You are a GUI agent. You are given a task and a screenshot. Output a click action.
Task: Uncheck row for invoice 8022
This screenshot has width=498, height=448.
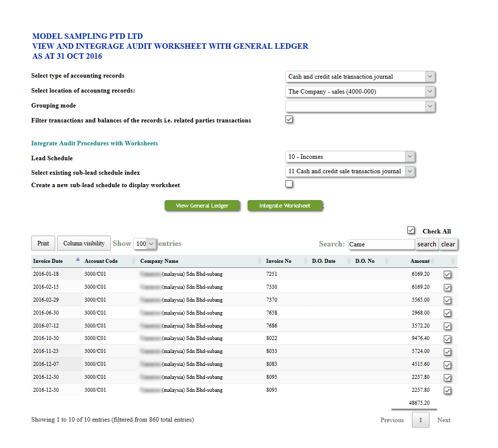tap(447, 339)
